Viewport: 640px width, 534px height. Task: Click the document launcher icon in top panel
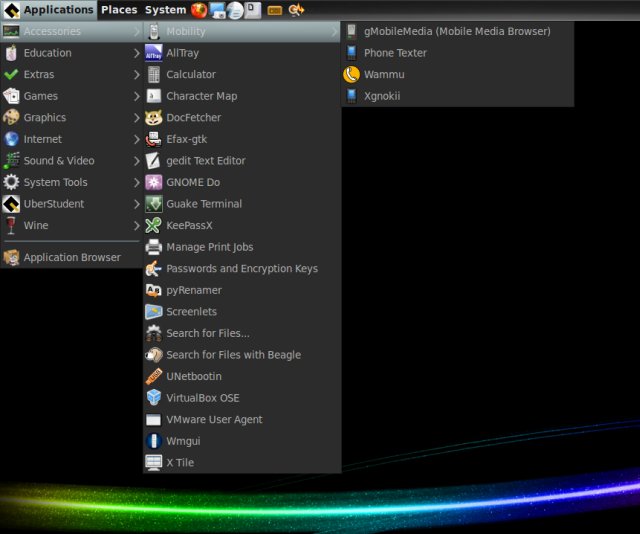[x=253, y=10]
